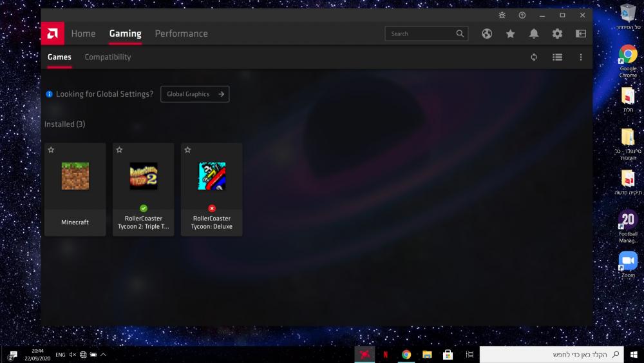Toggle the sidebar panel icon

coord(581,34)
